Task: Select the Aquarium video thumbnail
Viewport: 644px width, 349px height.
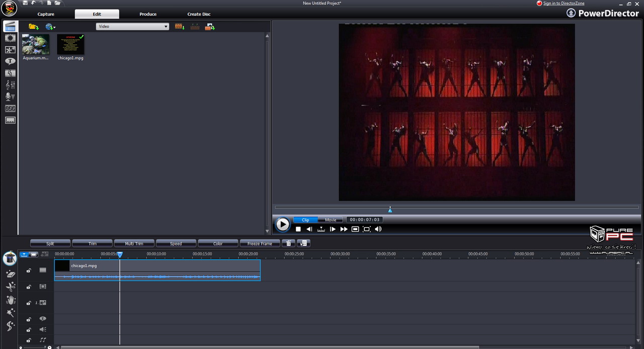Action: [36, 44]
